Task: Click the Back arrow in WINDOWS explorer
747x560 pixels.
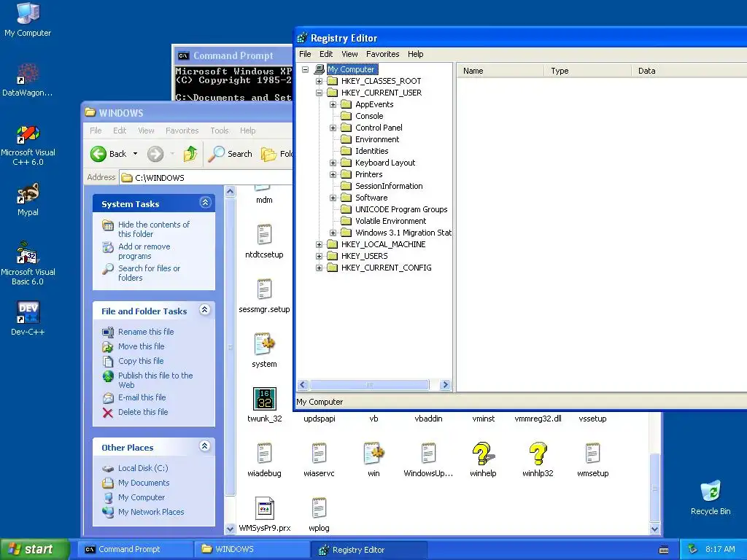Action: tap(98, 154)
